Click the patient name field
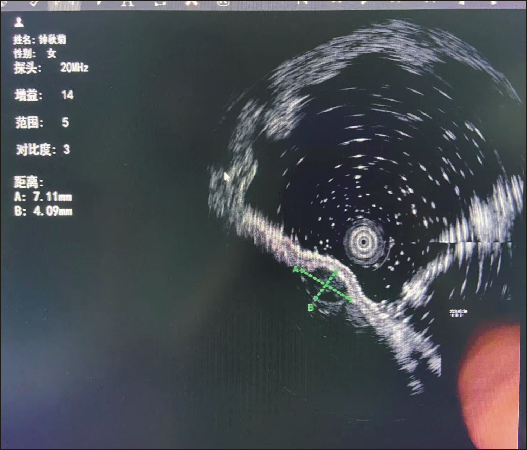This screenshot has width=527, height=450. [x=40, y=40]
